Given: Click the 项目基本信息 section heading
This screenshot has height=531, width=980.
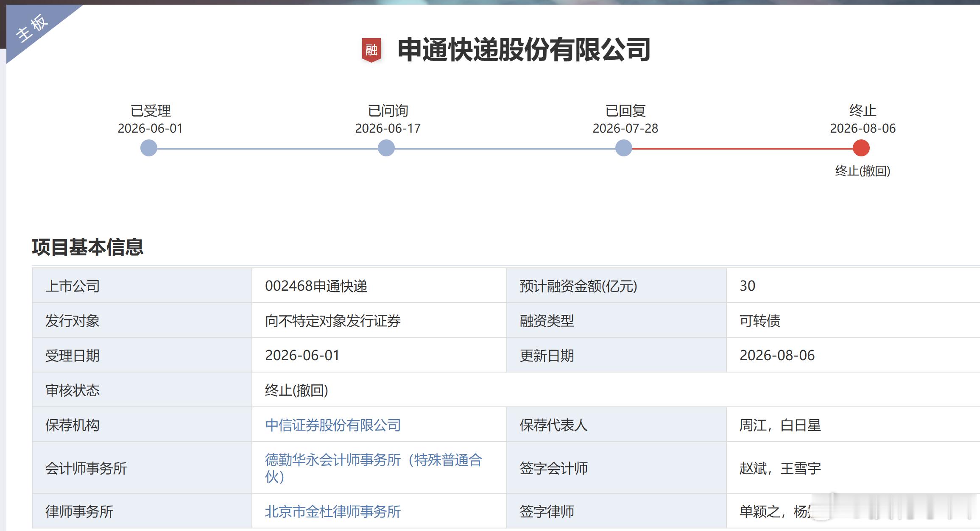Looking at the screenshot, I should pyautogui.click(x=88, y=247).
